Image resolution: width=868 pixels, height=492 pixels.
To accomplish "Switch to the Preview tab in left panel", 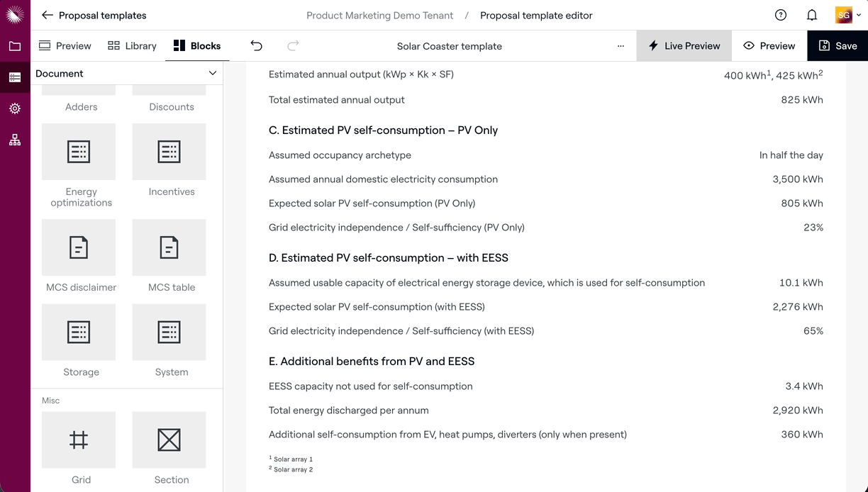I will coord(65,46).
